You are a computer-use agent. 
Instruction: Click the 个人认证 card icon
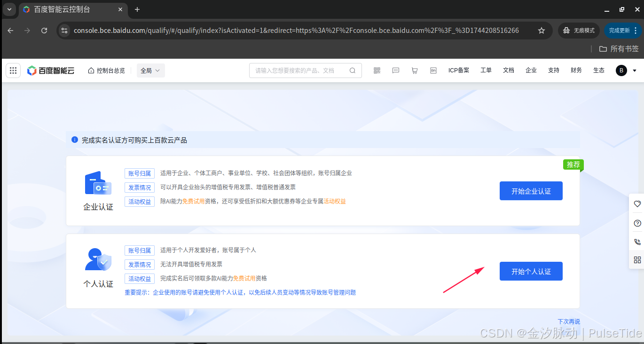coord(98,259)
